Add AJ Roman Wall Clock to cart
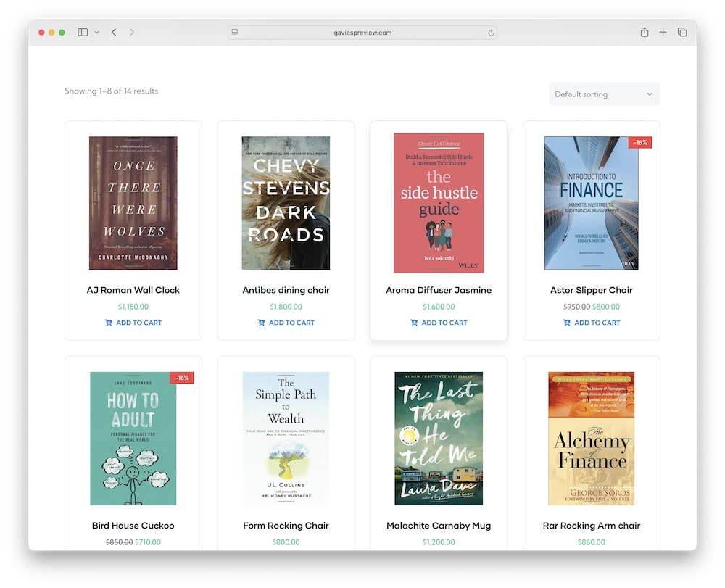725x588 pixels. (133, 323)
